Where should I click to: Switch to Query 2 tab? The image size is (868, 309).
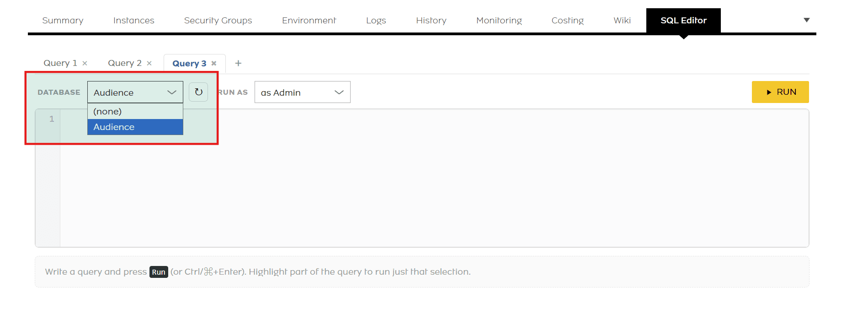tap(125, 63)
